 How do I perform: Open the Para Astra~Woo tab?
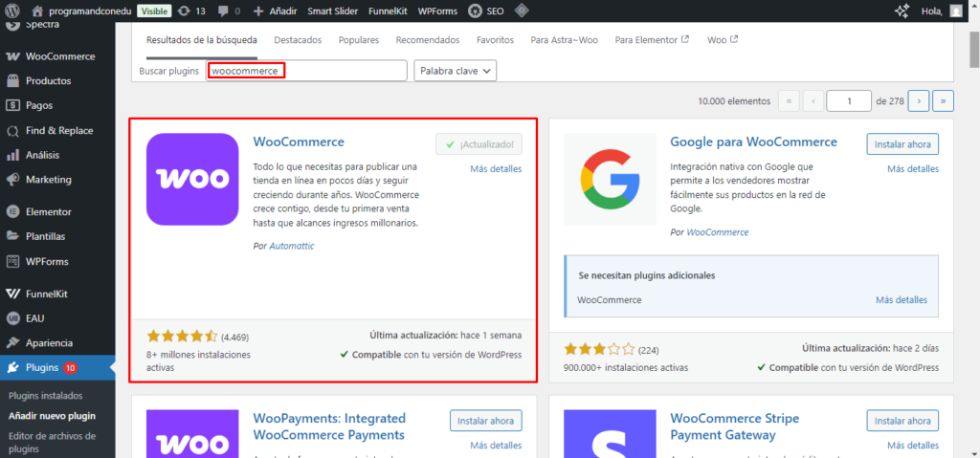[565, 40]
